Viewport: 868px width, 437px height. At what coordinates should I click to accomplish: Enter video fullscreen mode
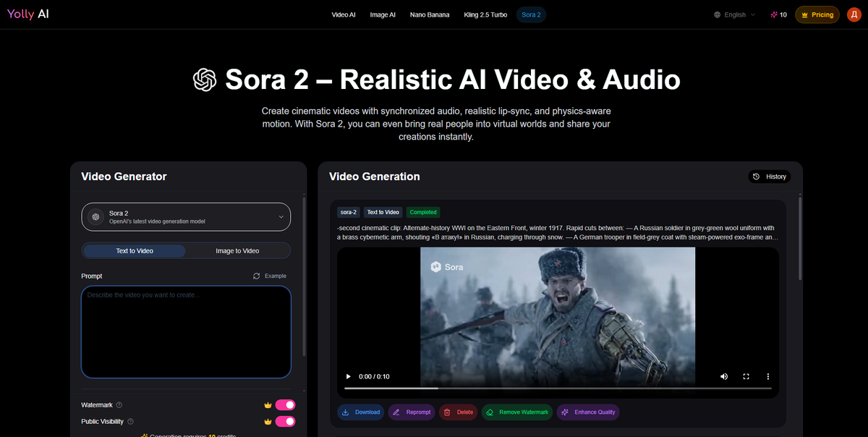click(x=746, y=376)
